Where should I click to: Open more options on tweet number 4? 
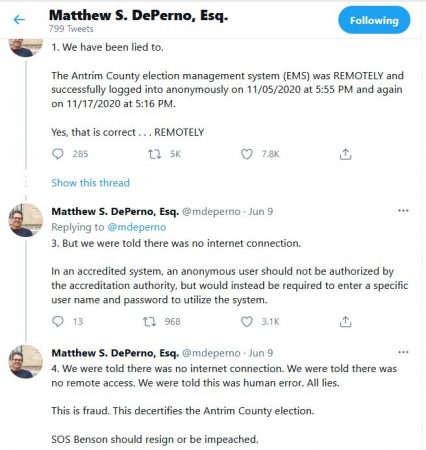(x=403, y=352)
